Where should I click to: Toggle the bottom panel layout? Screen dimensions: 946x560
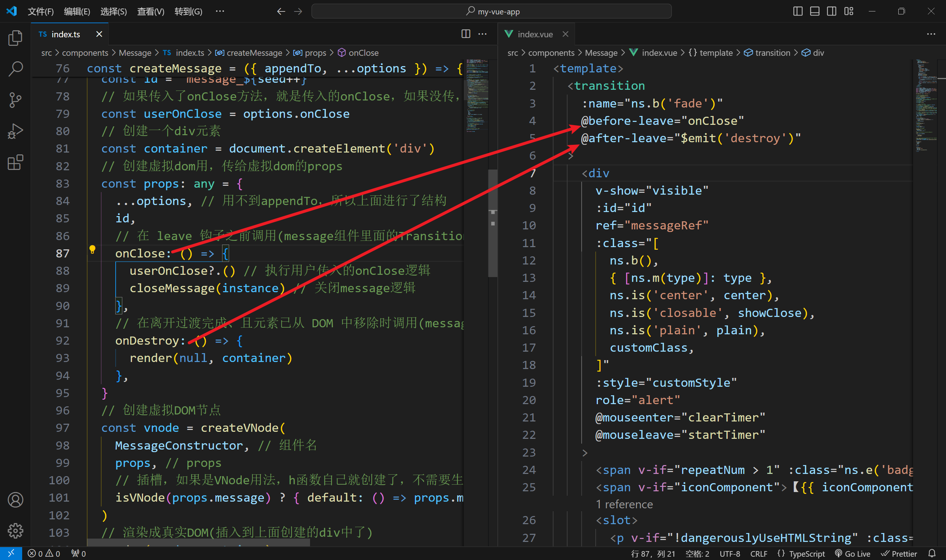[815, 11]
